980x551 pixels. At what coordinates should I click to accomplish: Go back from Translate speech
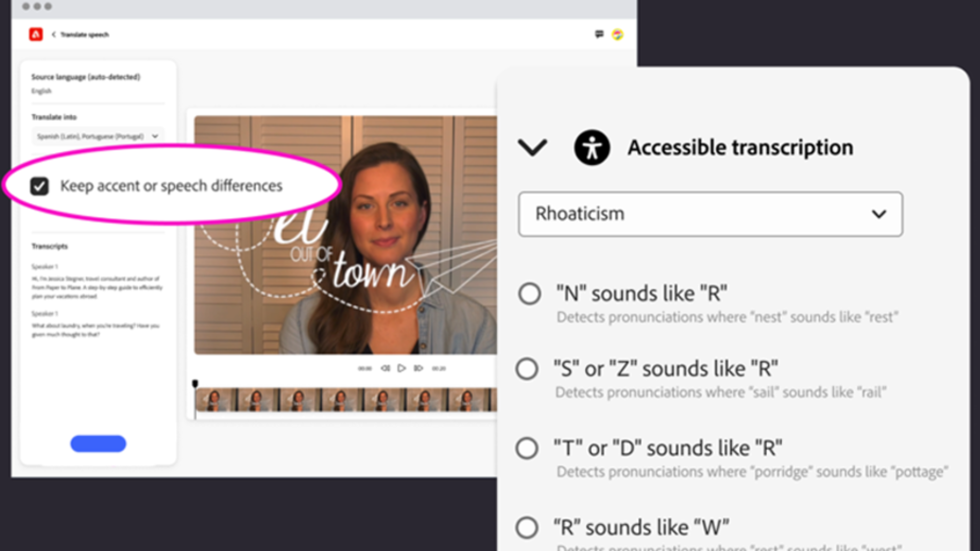pos(54,34)
